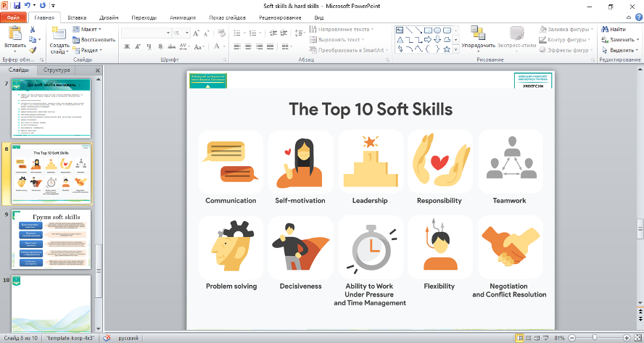Image resolution: width=644 pixels, height=343 pixels.
Task: Click the Save icon in quick access toolbar
Action: tap(17, 5)
